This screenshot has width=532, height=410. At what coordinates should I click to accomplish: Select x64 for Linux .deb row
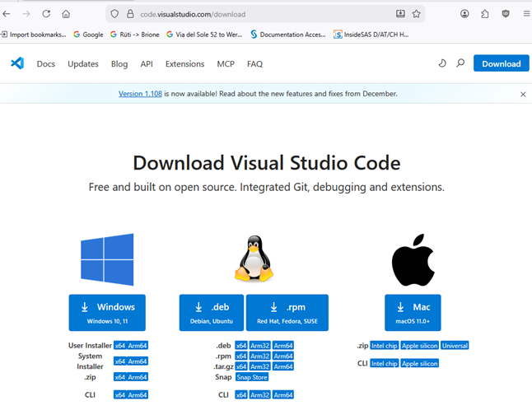[x=241, y=346]
